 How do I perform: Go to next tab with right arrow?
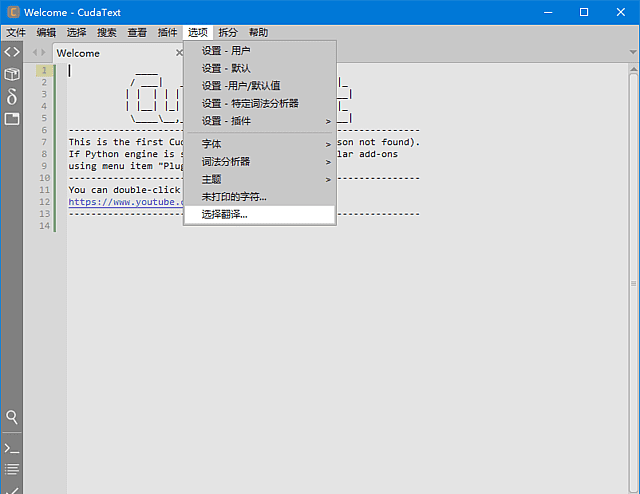click(43, 52)
